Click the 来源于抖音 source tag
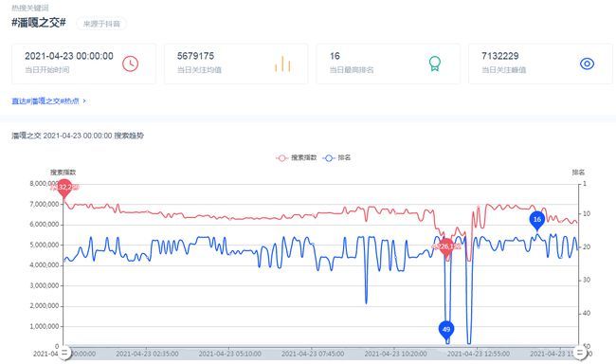 click(101, 24)
